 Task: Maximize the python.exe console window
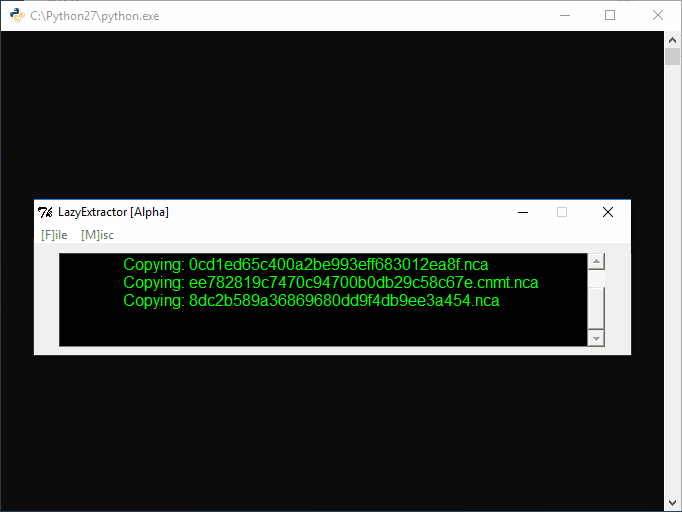pyautogui.click(x=610, y=16)
